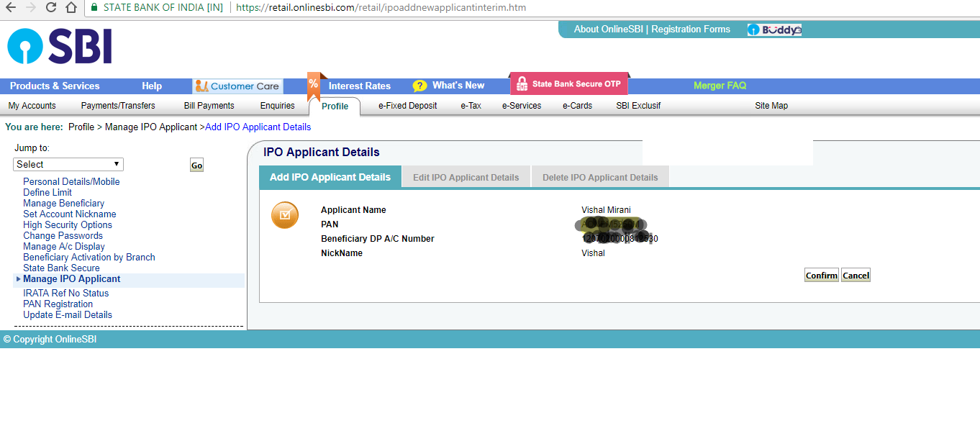Go to browser home icon
The height and width of the screenshot is (436, 980).
click(x=71, y=8)
